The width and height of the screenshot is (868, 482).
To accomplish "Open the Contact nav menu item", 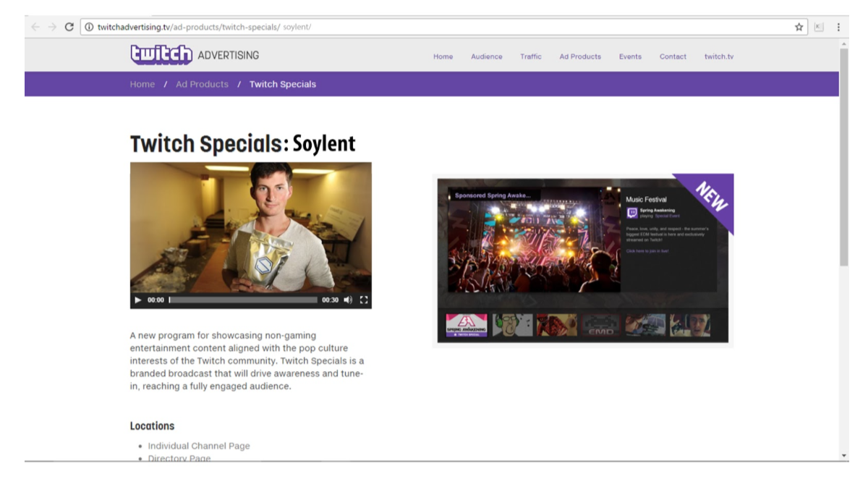I will coord(673,56).
